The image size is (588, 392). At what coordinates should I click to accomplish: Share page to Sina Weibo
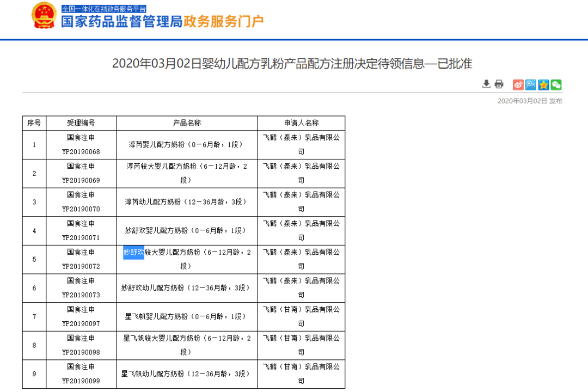tap(518, 85)
